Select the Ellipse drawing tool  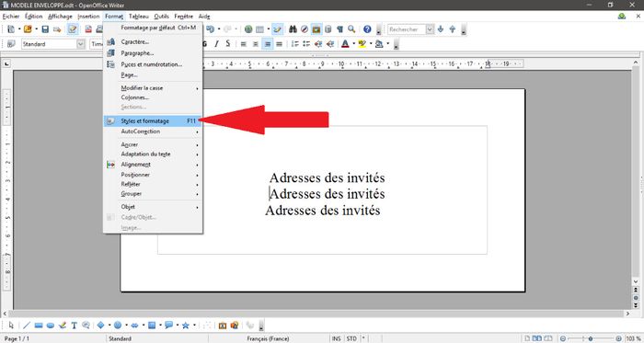51,326
